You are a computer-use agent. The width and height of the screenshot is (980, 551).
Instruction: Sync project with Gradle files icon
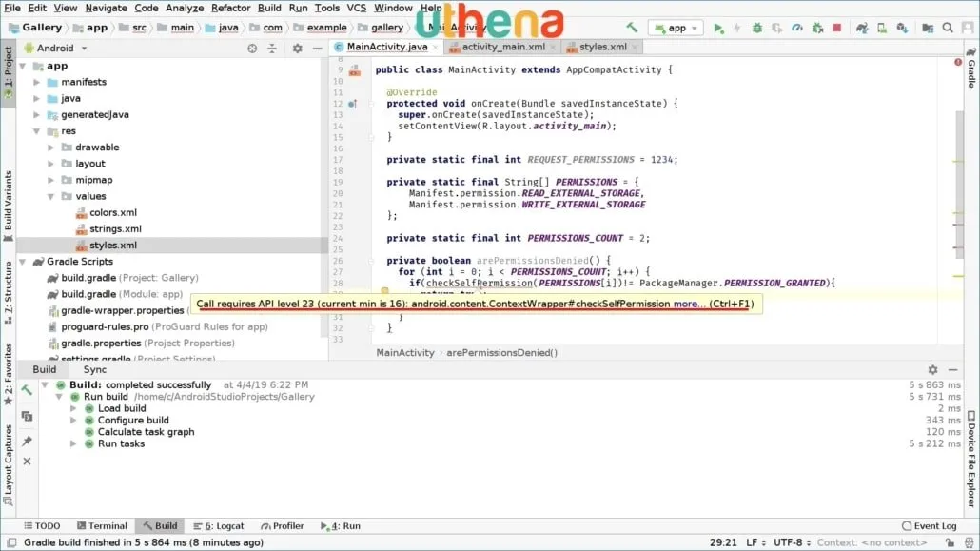(862, 29)
